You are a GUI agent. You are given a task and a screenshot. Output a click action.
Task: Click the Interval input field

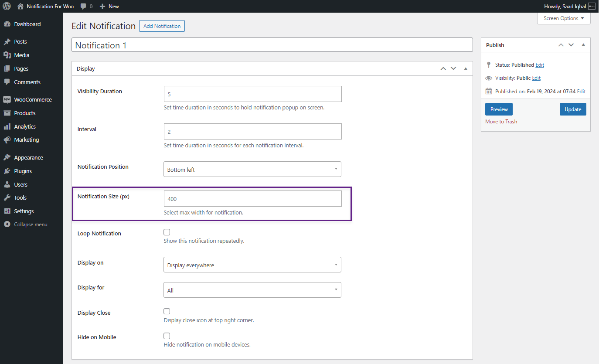252,132
